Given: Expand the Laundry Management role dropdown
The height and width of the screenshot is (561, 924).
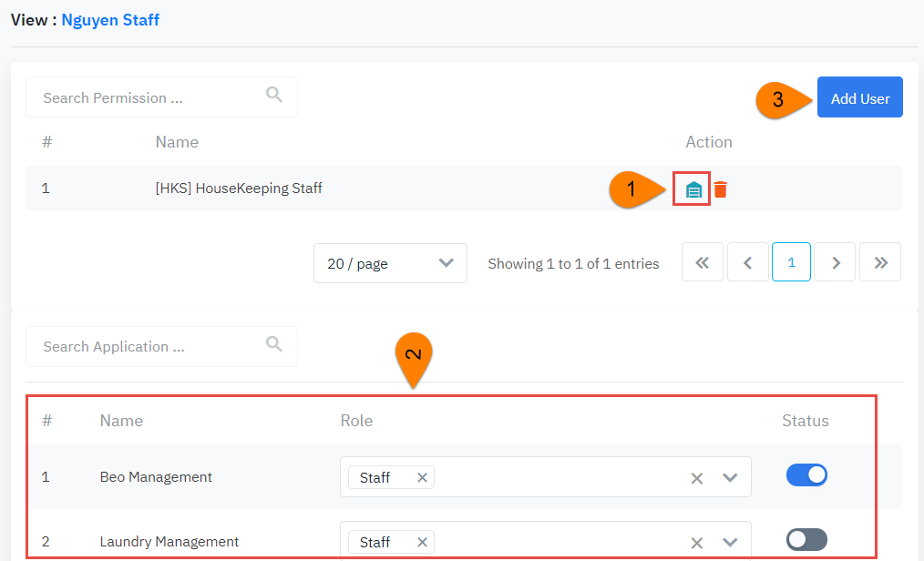Looking at the screenshot, I should (730, 543).
